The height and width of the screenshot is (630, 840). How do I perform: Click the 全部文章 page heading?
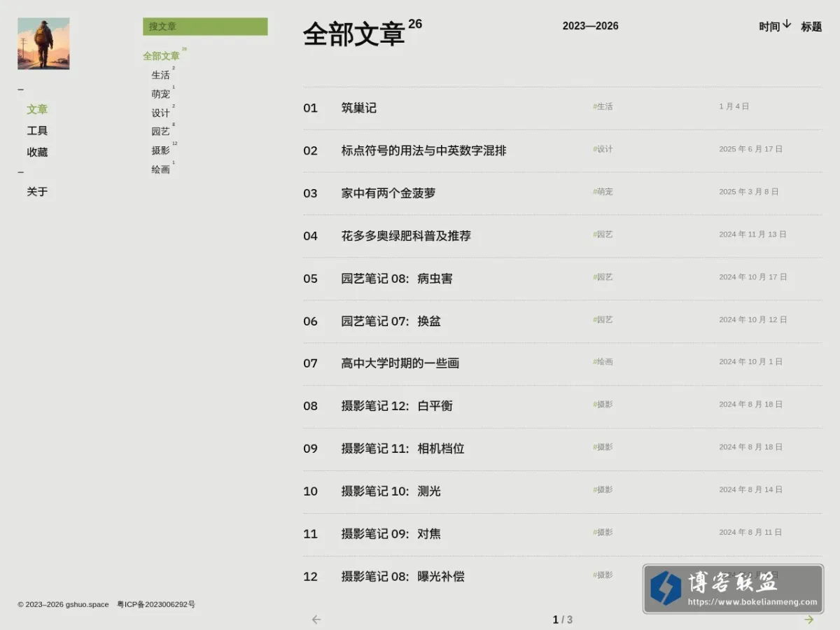click(x=354, y=34)
